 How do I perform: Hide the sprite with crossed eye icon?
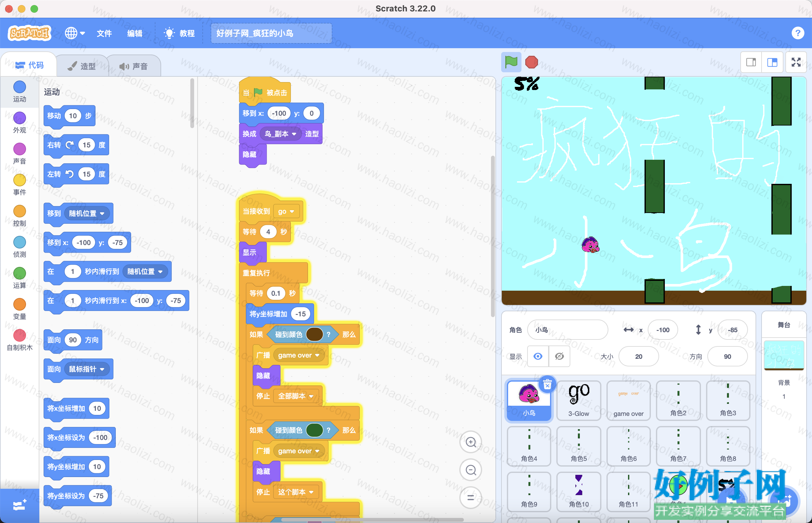[559, 356]
